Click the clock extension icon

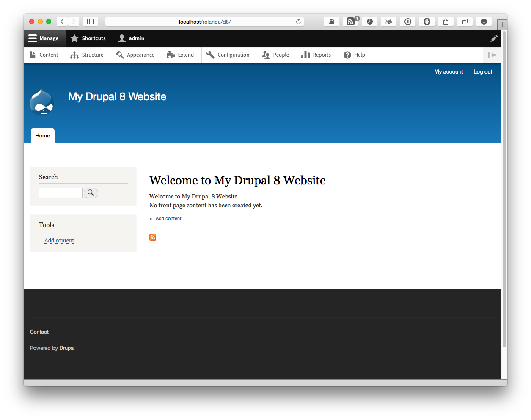[x=370, y=22]
